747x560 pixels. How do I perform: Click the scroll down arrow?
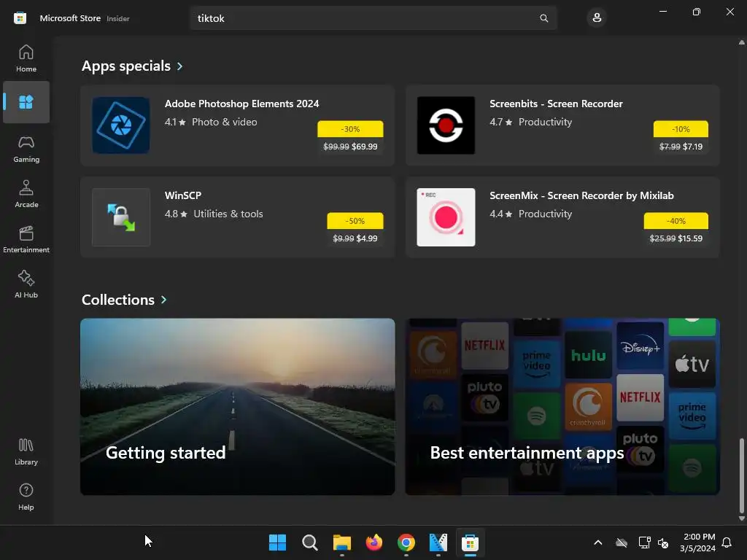[x=741, y=518]
